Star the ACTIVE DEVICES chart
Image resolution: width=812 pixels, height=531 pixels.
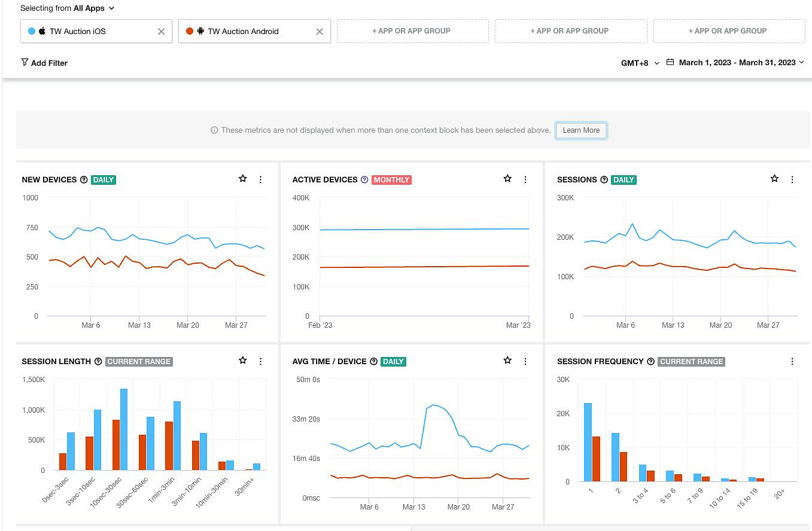[x=508, y=179]
